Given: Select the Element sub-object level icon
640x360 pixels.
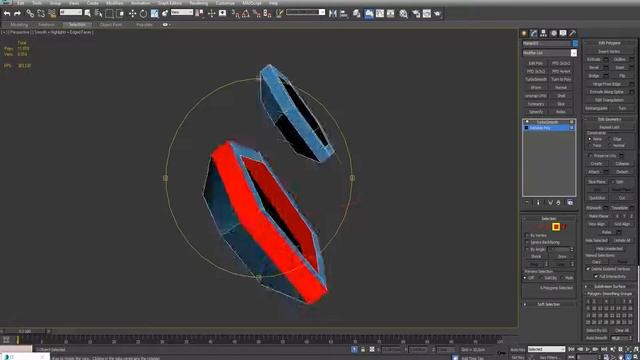Looking at the screenshot, I should click(x=564, y=227).
